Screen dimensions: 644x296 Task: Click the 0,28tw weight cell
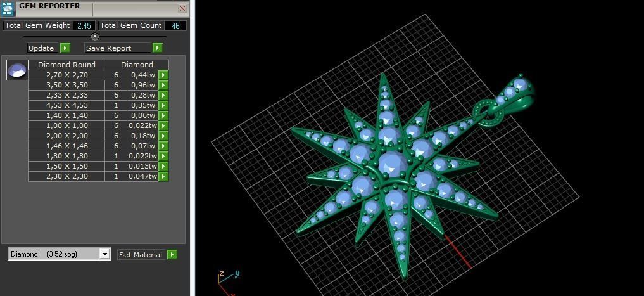coord(143,95)
